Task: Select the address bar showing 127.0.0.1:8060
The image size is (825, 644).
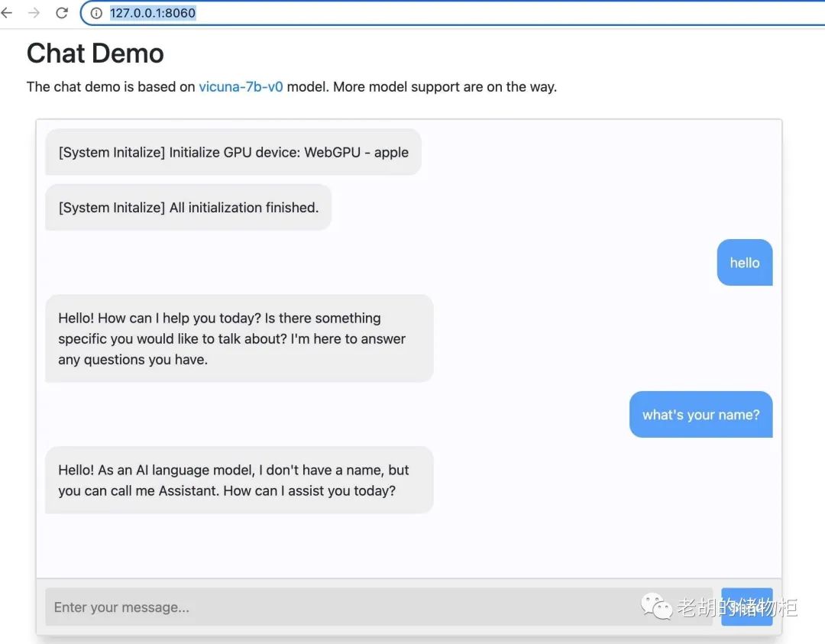Action: [452, 13]
